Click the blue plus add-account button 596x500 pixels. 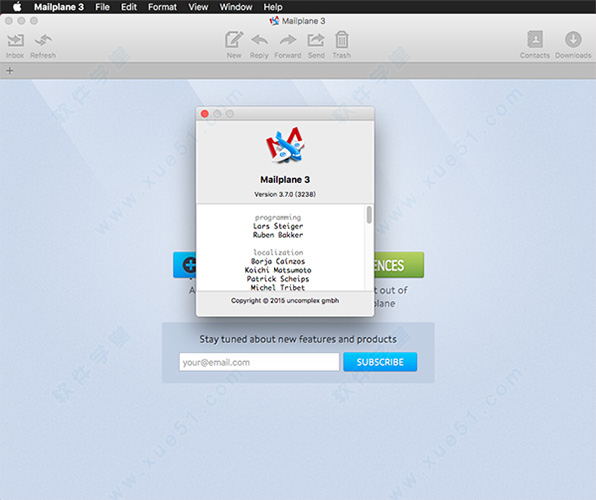185,265
